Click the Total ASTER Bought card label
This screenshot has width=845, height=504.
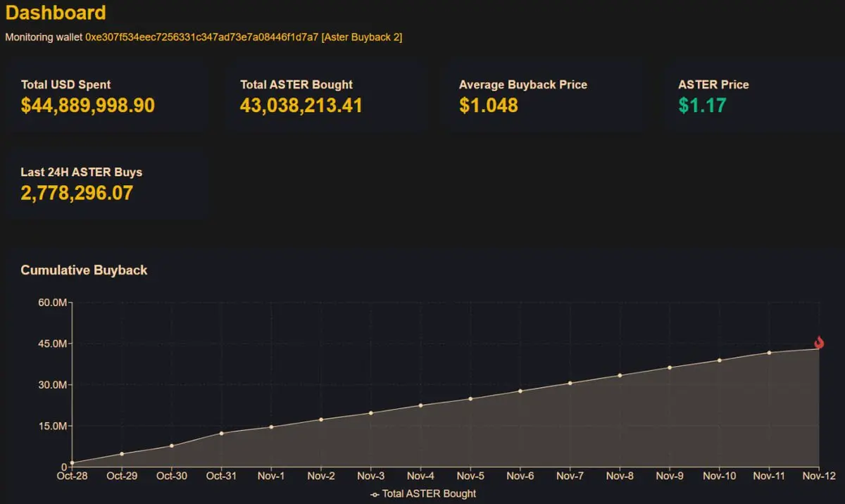296,84
